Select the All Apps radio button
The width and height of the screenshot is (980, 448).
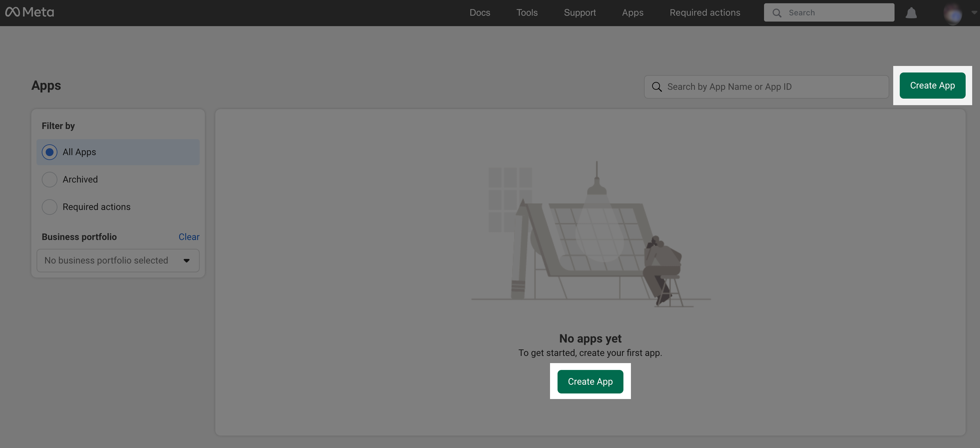50,152
